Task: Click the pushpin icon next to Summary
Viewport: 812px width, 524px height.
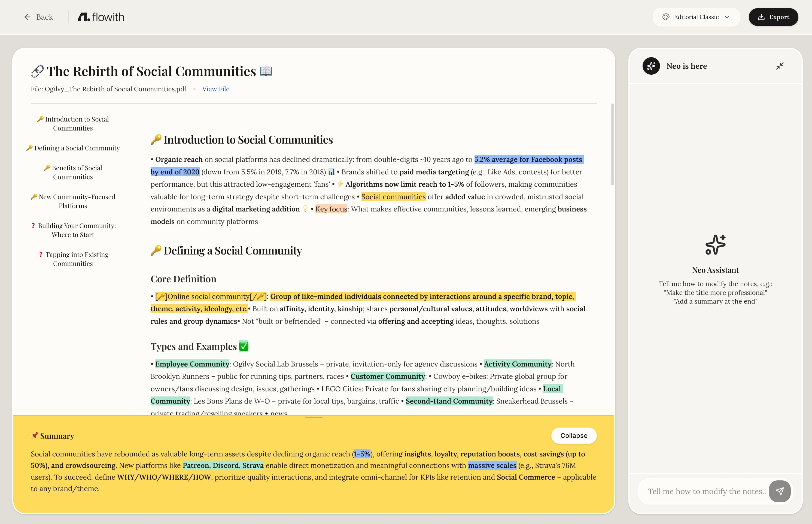Action: coord(34,435)
